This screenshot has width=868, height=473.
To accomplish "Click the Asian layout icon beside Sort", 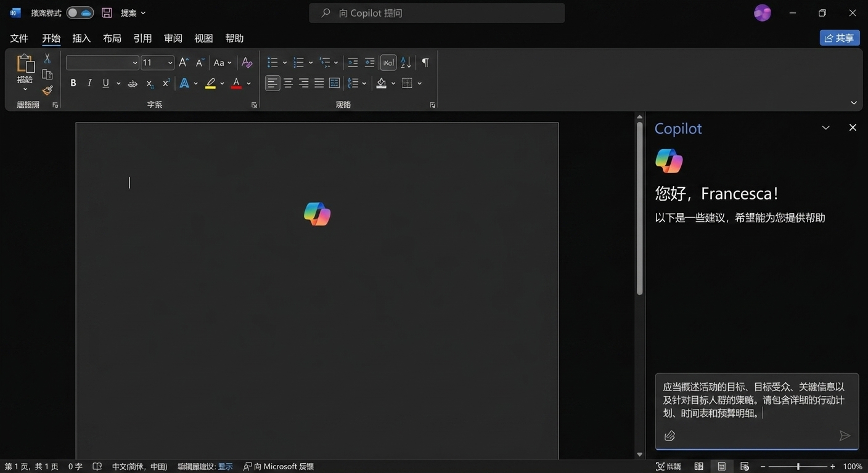I will tap(388, 62).
